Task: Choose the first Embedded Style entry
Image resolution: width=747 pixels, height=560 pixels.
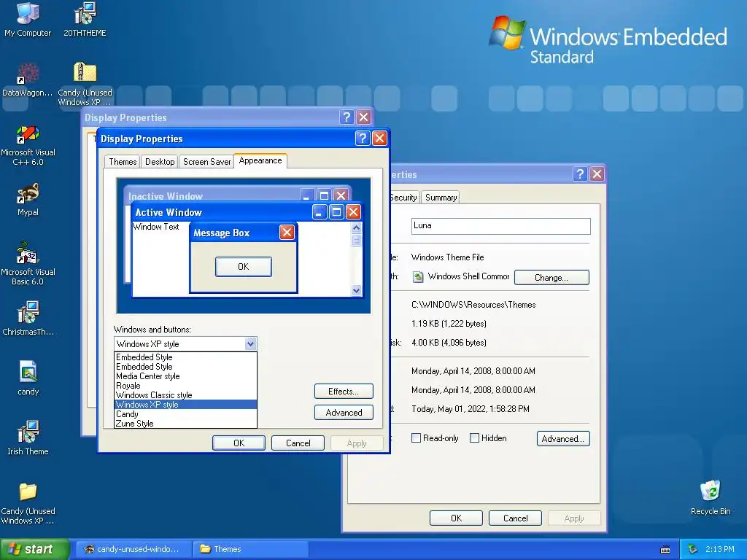Action: click(x=186, y=357)
